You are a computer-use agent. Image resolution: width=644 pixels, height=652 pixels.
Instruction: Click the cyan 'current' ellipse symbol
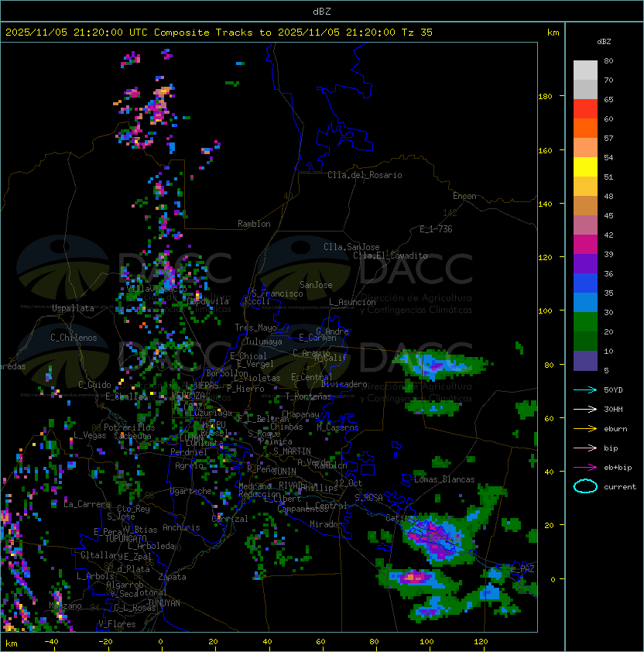click(585, 486)
